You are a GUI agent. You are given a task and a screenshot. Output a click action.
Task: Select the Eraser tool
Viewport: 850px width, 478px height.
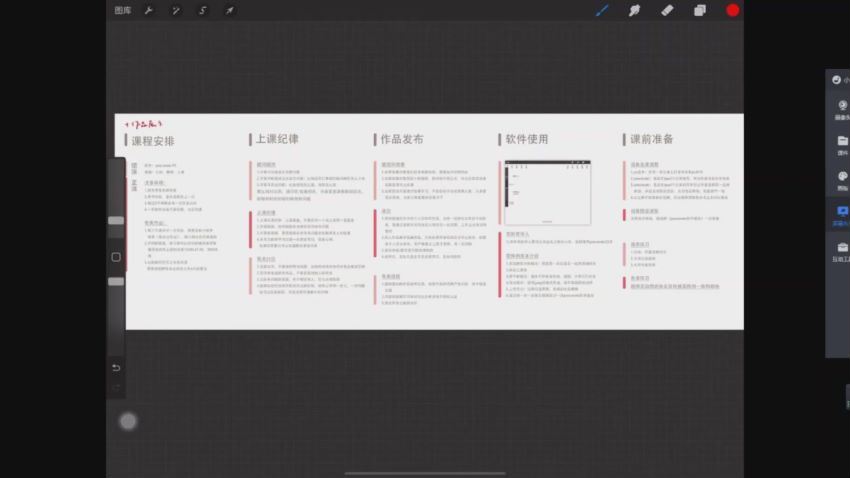click(x=667, y=10)
